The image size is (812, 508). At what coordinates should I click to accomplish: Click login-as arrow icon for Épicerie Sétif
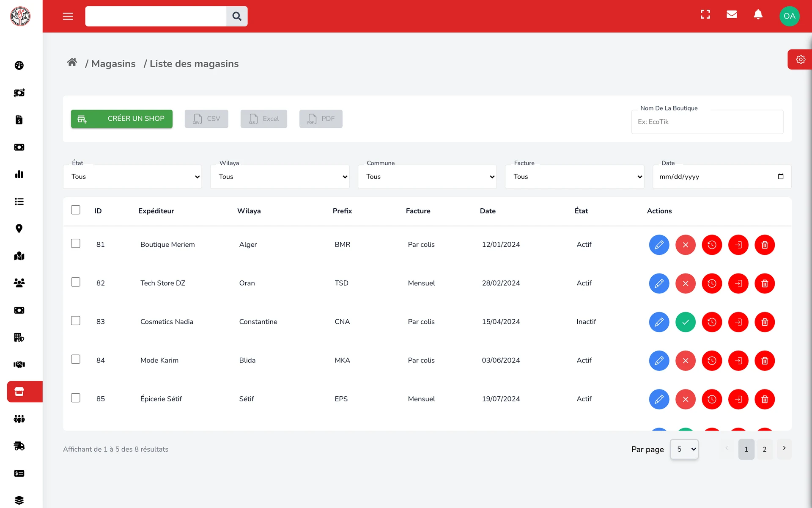738,399
